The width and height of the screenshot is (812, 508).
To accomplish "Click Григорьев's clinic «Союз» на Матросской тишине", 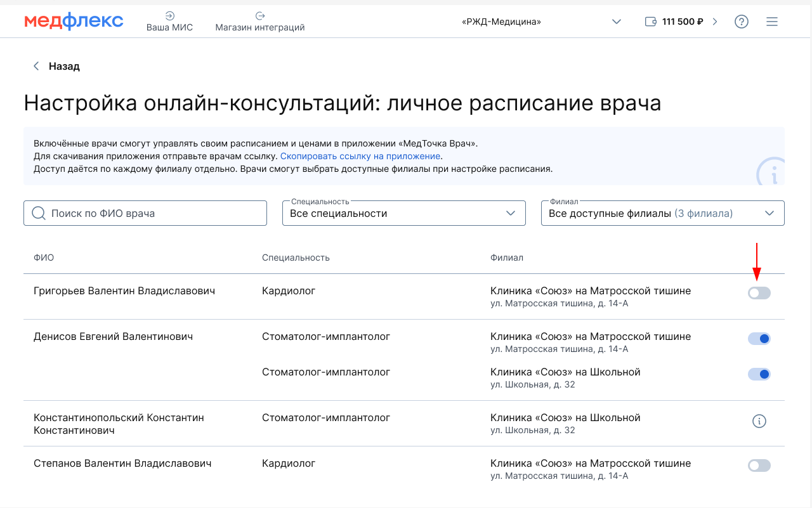I will click(x=591, y=291).
